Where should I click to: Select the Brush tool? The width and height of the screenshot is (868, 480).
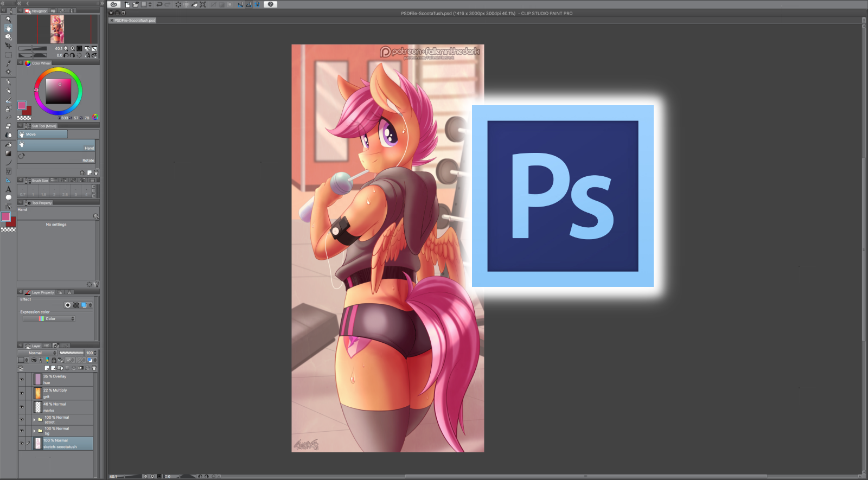[x=8, y=100]
